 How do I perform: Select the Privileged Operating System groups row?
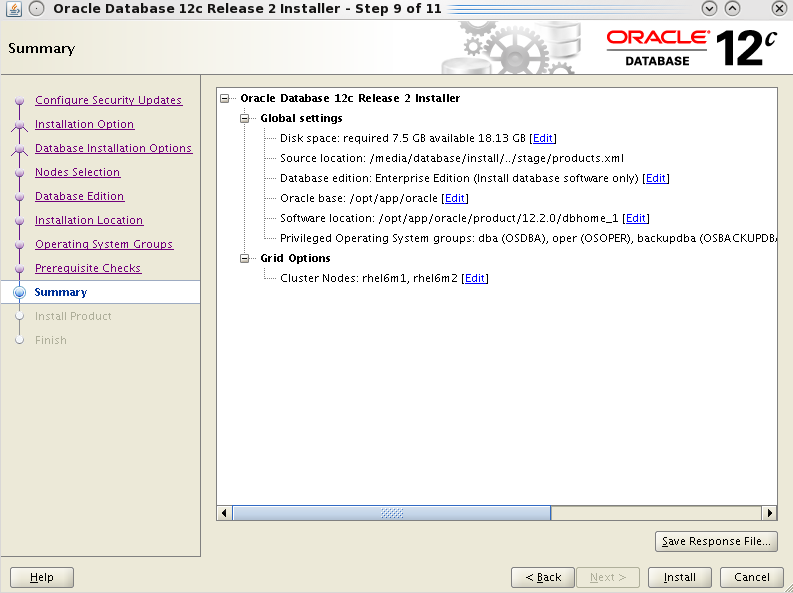point(528,238)
